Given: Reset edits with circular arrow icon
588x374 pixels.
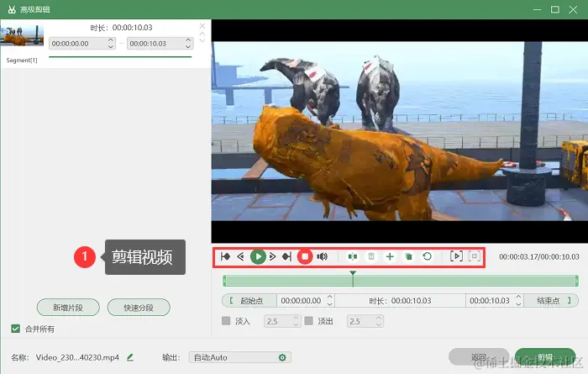Looking at the screenshot, I should 427,256.
